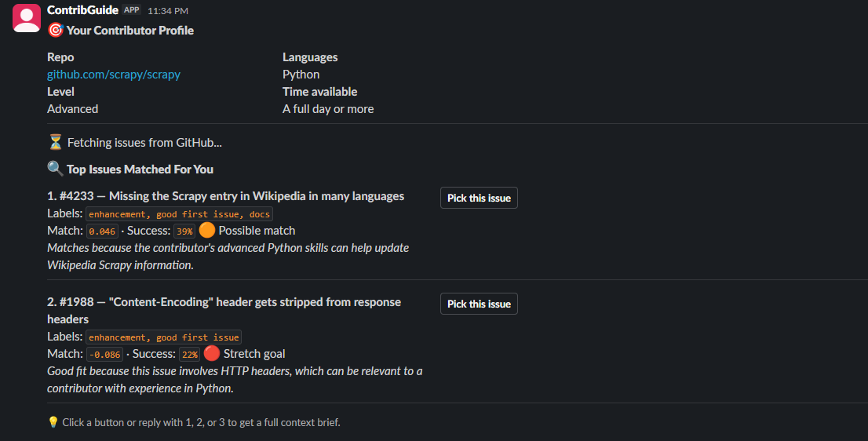This screenshot has height=441, width=868.
Task: Click the enhancement, good first issue labels of #1988
Action: click(x=164, y=337)
